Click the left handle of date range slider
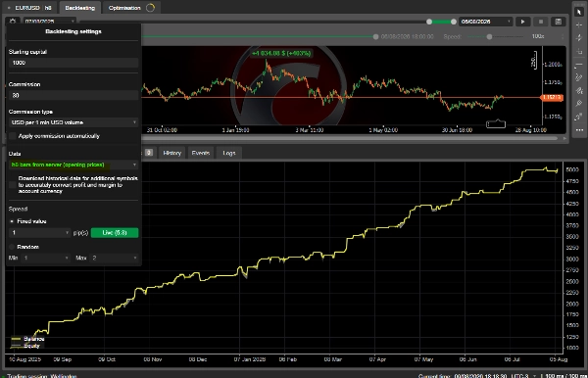Image resolution: width=588 pixels, height=378 pixels. pos(429,22)
